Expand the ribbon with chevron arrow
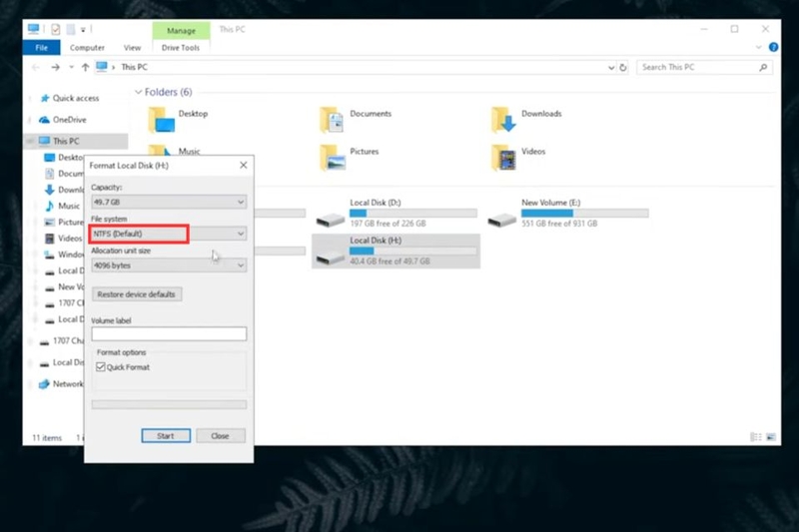 759,47
